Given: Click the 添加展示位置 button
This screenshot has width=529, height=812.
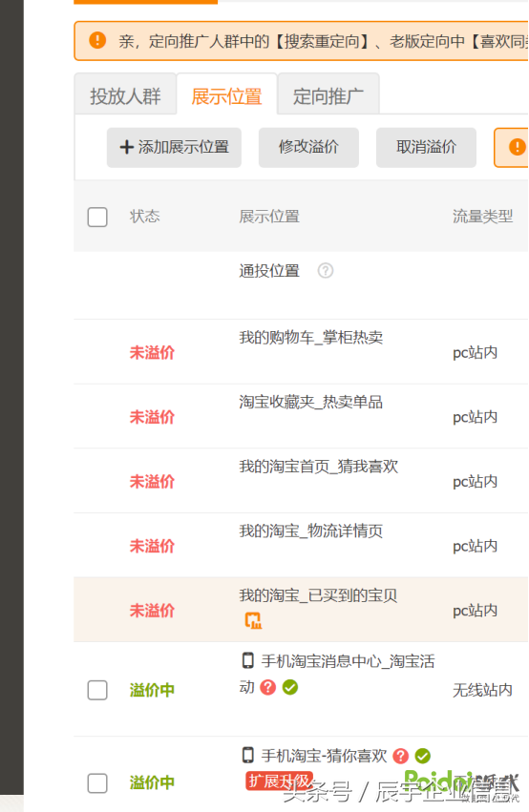Looking at the screenshot, I should coord(174,148).
